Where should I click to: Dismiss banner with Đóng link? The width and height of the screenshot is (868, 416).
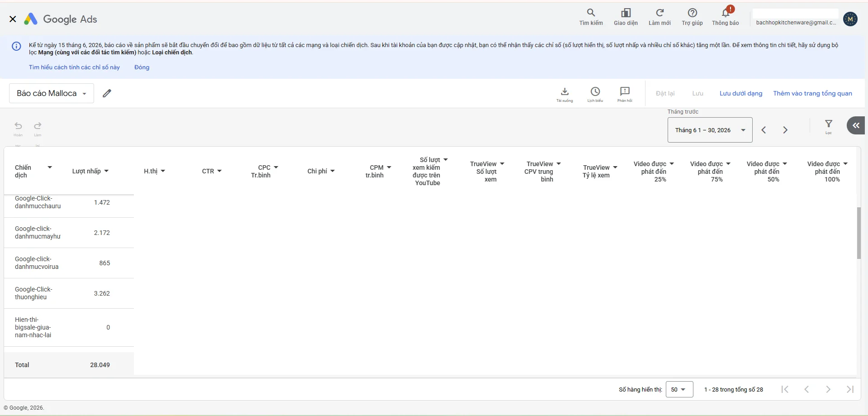click(x=142, y=67)
